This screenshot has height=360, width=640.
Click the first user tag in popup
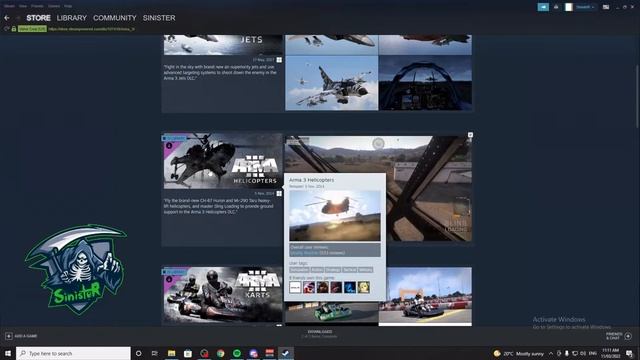coord(299,270)
